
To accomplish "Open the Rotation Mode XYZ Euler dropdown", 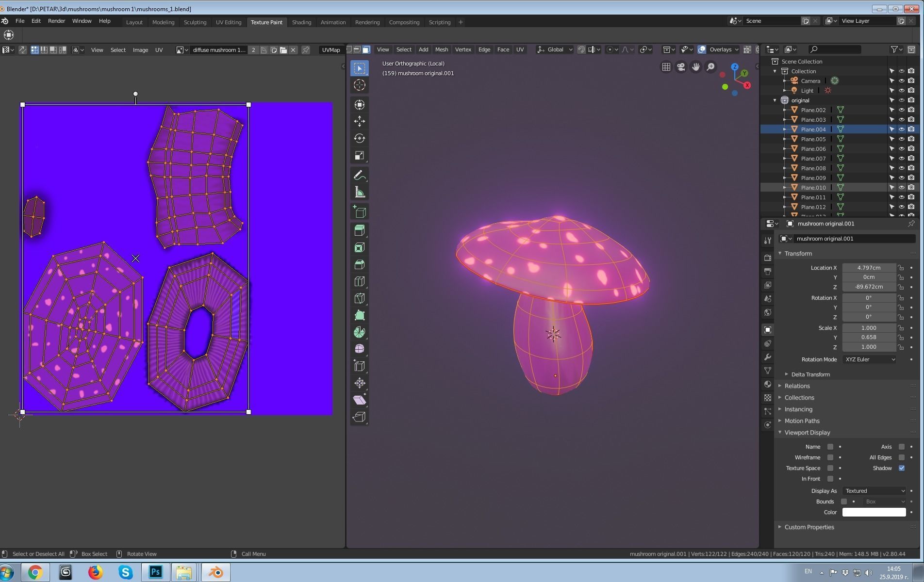I will [x=869, y=359].
